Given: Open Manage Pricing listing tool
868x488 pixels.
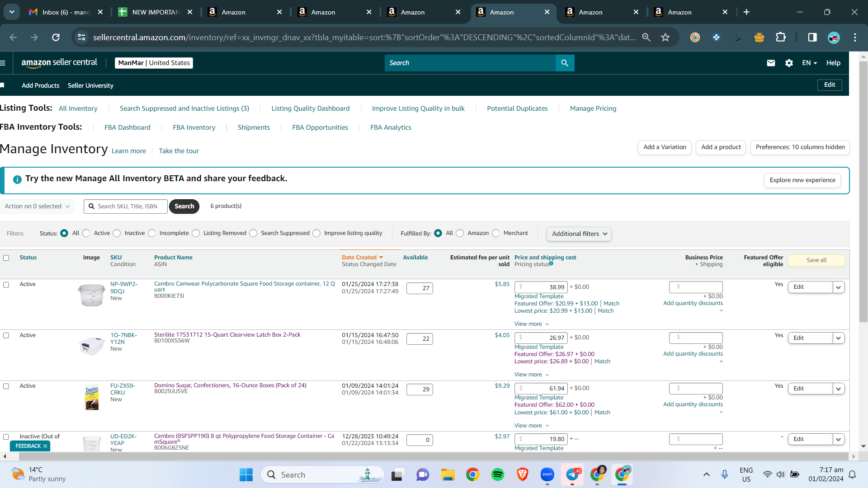Looking at the screenshot, I should pos(593,108).
